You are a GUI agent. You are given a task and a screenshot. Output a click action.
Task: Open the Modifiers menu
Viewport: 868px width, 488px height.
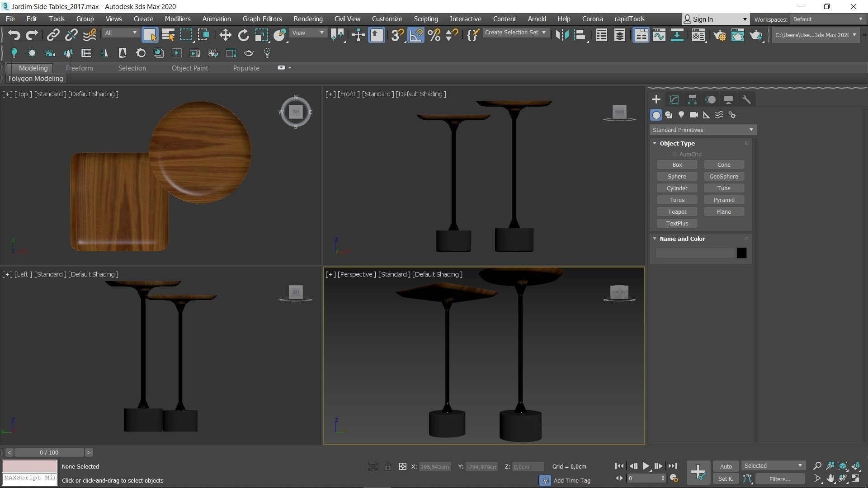(177, 19)
